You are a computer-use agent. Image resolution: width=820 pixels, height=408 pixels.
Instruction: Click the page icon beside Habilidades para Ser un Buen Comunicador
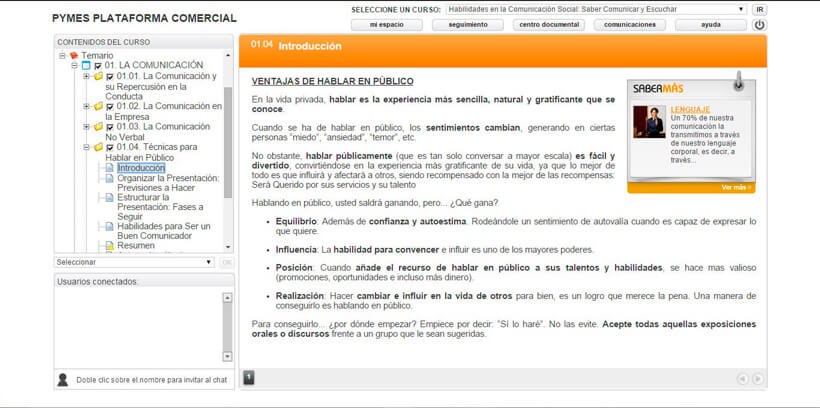pos(109,226)
